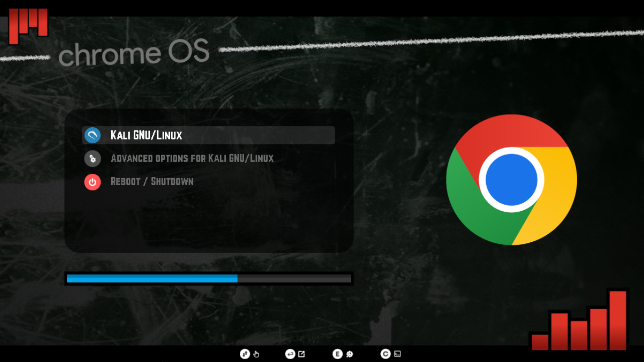Click the large Chrome logo
Image resolution: width=644 pixels, height=362 pixels.
(512, 180)
